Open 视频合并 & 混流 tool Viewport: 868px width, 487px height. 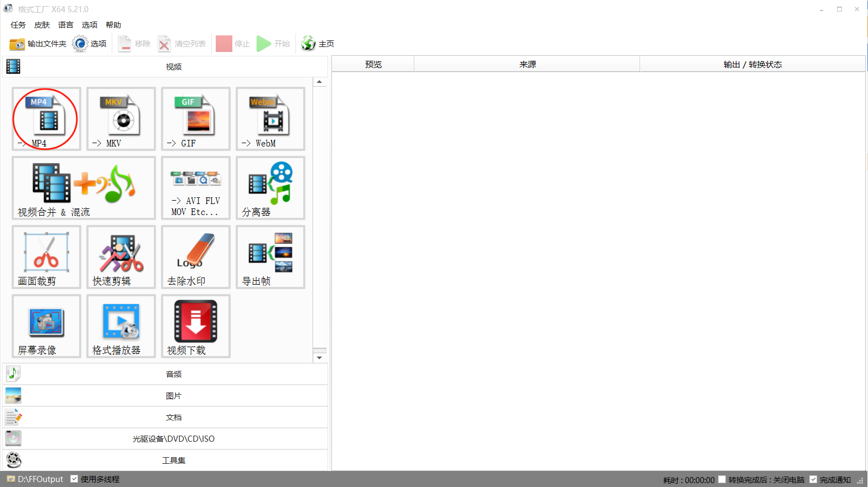click(x=84, y=188)
